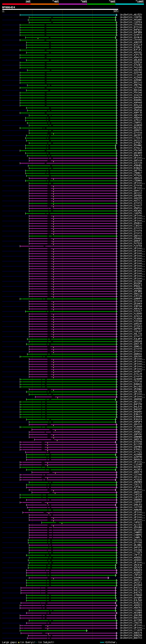Select the UniRef100_A4GXB3 label
This screenshot has height=644, width=146.
(131, 70)
